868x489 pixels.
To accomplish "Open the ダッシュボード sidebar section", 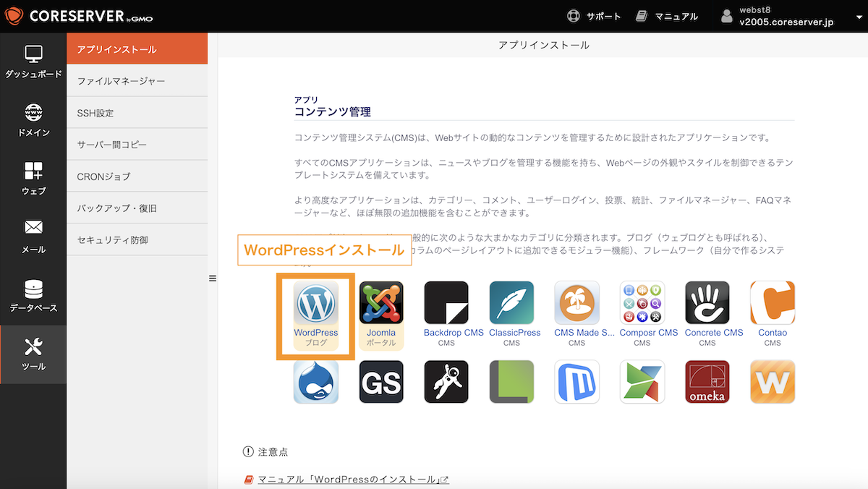I will [x=33, y=61].
